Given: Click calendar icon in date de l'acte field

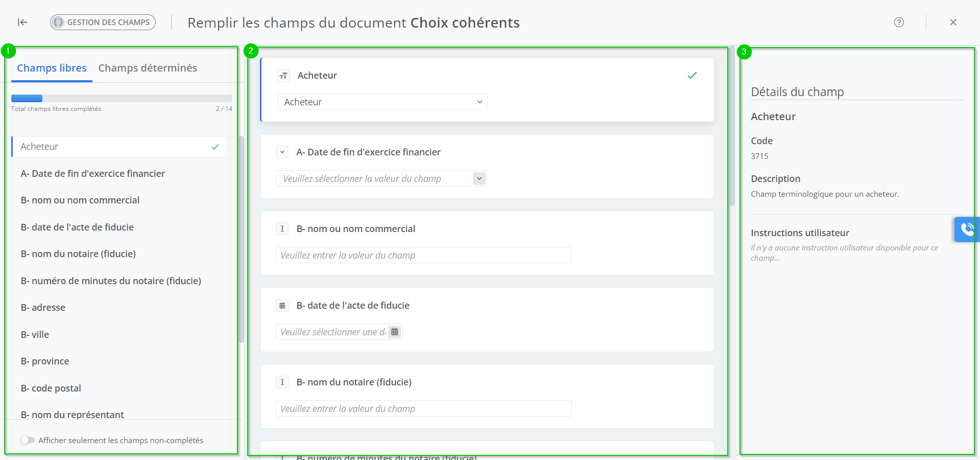Looking at the screenshot, I should pyautogui.click(x=394, y=332).
